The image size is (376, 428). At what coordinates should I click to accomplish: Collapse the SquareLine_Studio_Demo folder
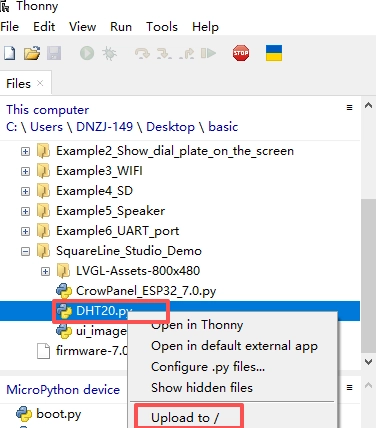pyautogui.click(x=25, y=252)
